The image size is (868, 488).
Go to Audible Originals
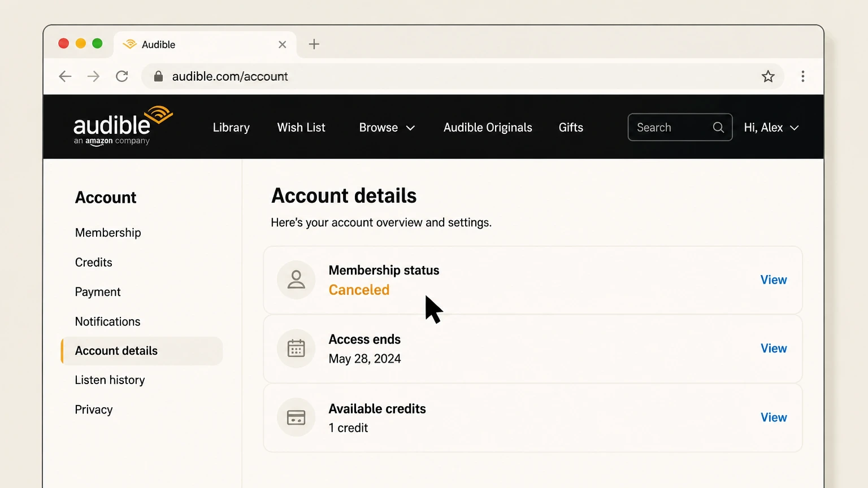[488, 128]
